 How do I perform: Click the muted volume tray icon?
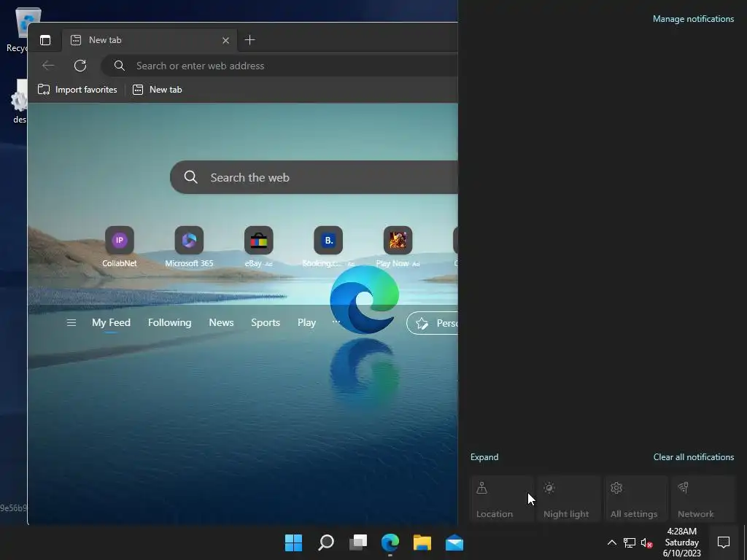646,542
